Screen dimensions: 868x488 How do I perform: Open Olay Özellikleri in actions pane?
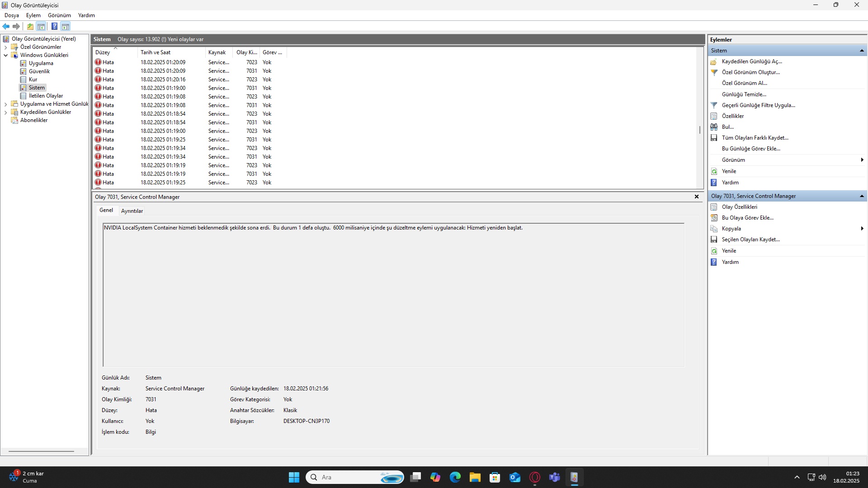[x=739, y=207]
